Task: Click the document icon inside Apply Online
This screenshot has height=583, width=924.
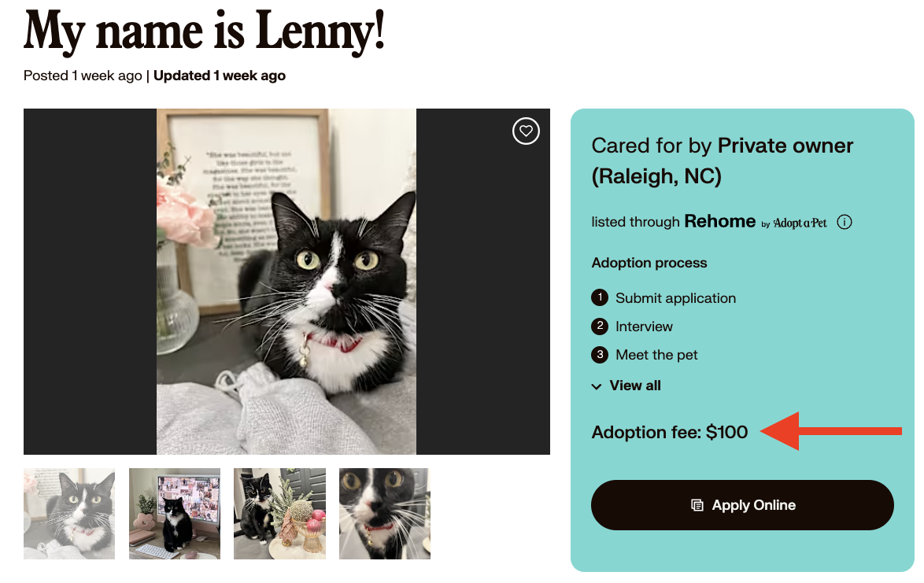Action: click(697, 505)
